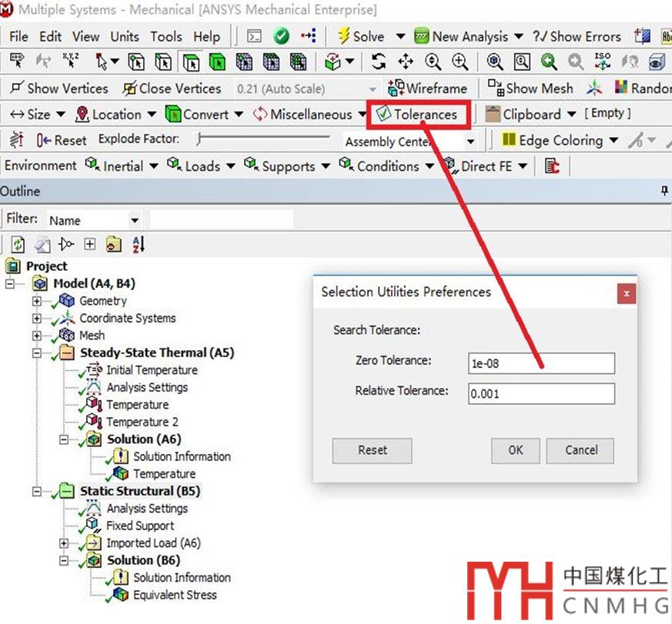
Task: Select Temperature 2 load
Action: [142, 422]
